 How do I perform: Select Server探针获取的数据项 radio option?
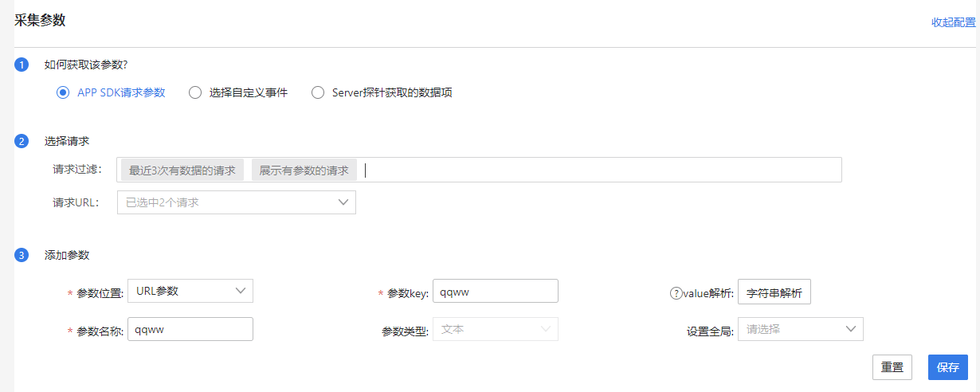tap(318, 92)
